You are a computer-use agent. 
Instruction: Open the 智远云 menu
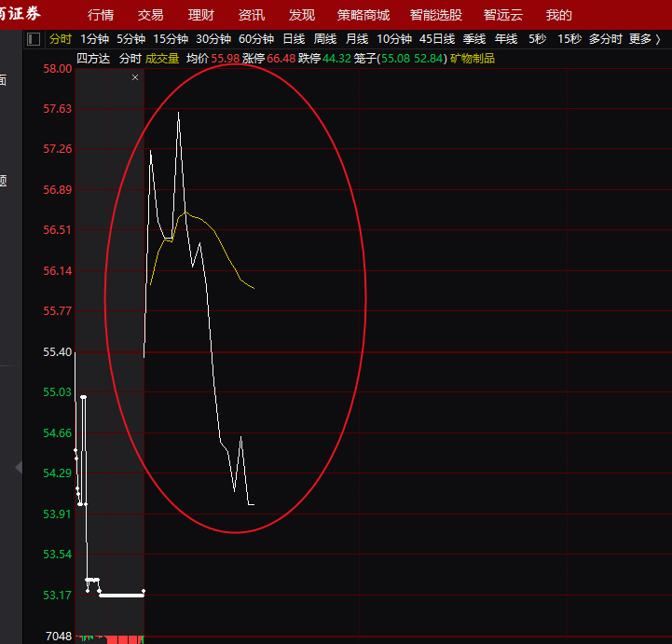pyautogui.click(x=503, y=16)
